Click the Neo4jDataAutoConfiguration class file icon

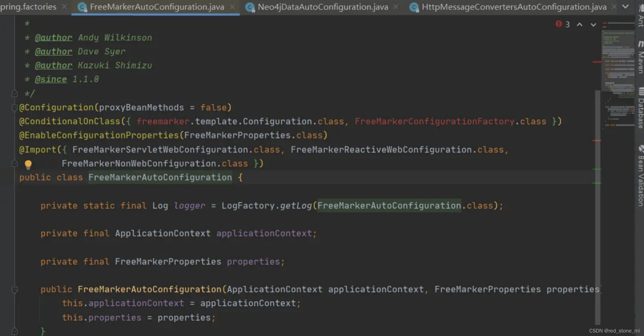tap(250, 7)
